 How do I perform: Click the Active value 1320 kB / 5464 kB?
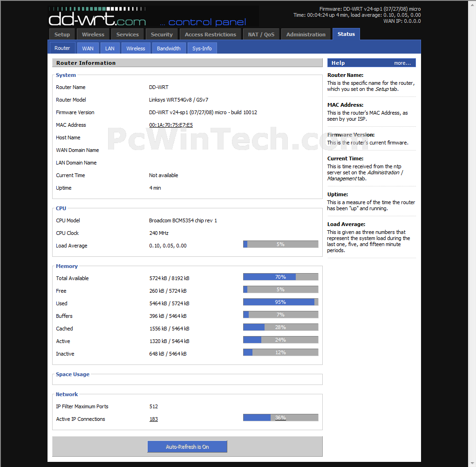[169, 341]
